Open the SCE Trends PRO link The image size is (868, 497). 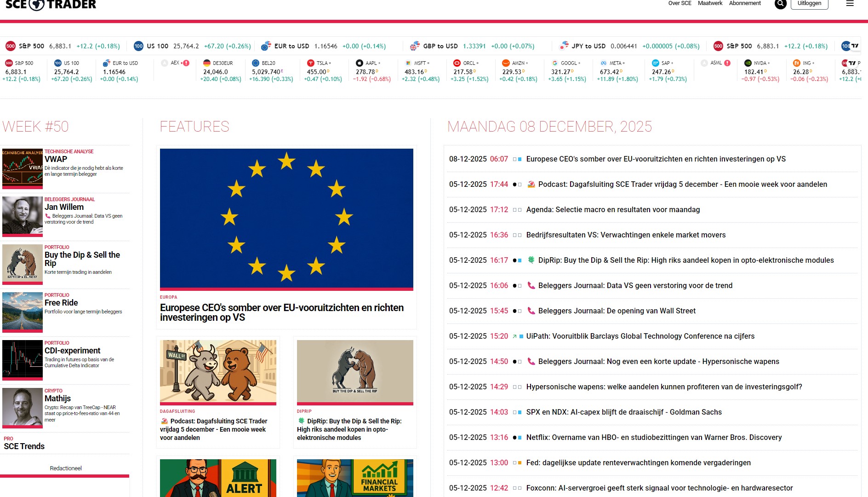[x=24, y=446]
